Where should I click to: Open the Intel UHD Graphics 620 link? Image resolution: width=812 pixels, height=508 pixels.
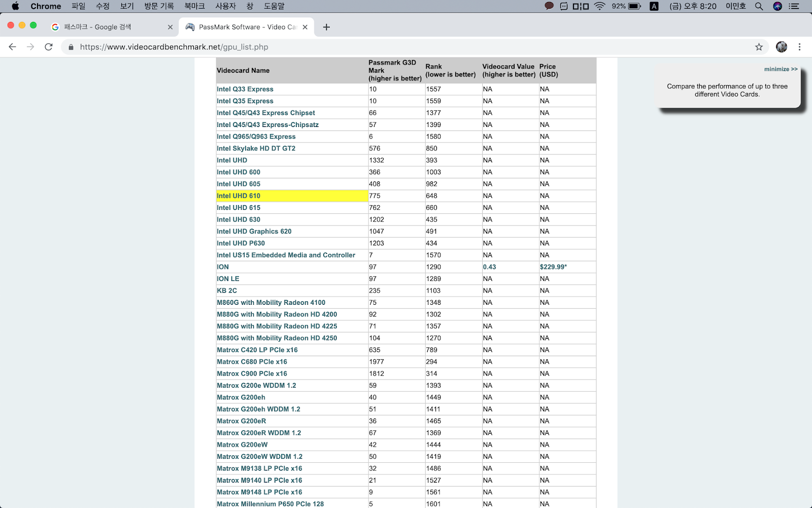coord(254,231)
